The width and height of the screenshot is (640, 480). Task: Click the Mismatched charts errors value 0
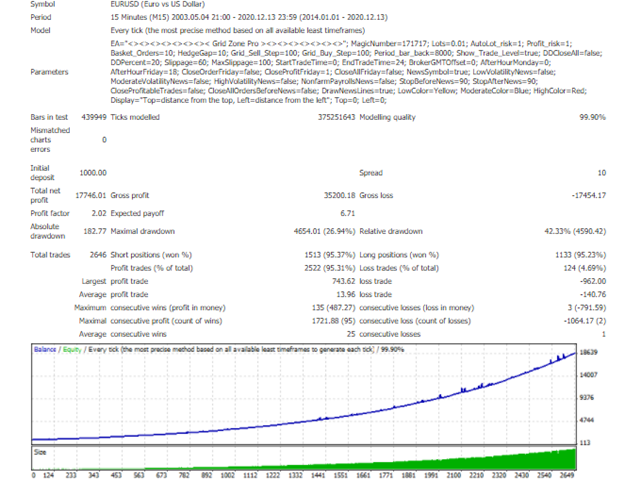tap(104, 140)
